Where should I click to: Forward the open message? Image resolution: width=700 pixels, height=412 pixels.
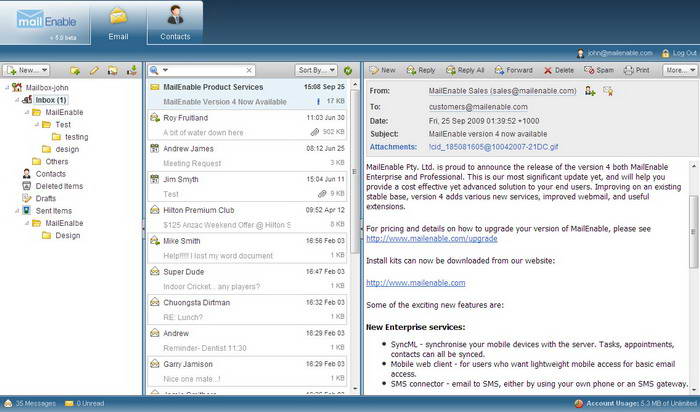pyautogui.click(x=513, y=70)
